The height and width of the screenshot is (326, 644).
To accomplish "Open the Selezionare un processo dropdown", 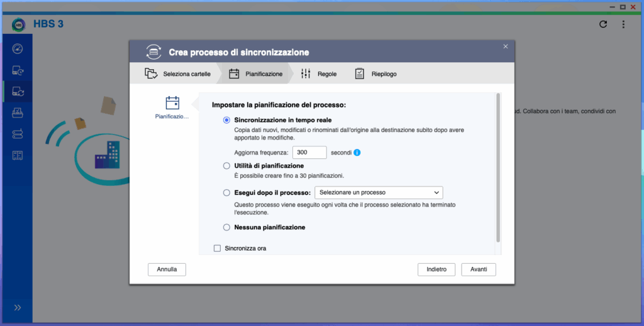I will [379, 193].
